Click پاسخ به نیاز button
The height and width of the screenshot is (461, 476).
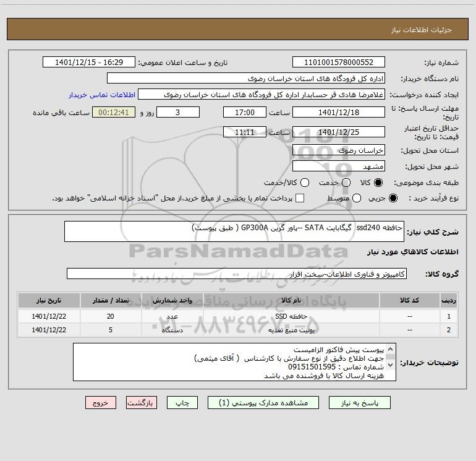[359, 403]
